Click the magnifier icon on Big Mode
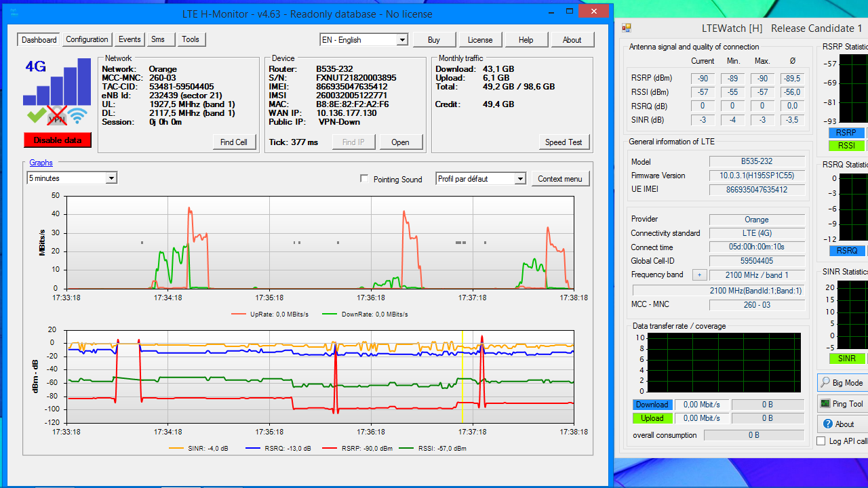 (x=825, y=382)
